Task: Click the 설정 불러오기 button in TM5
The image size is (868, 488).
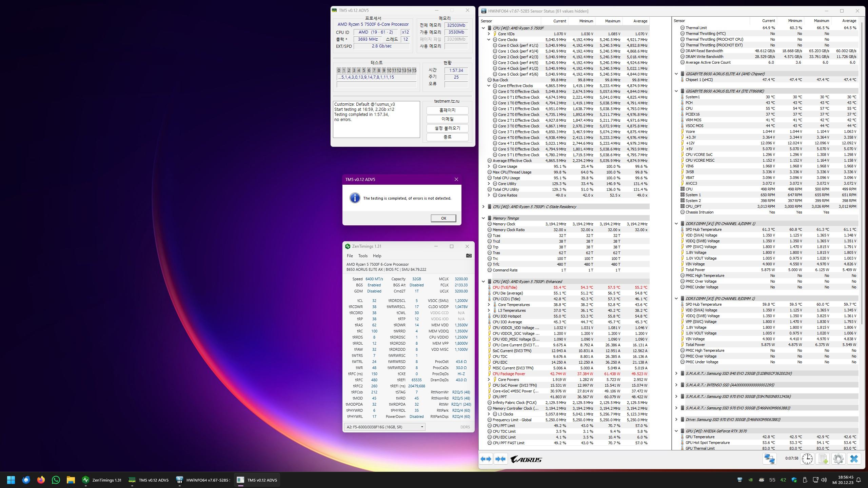Action: (447, 128)
